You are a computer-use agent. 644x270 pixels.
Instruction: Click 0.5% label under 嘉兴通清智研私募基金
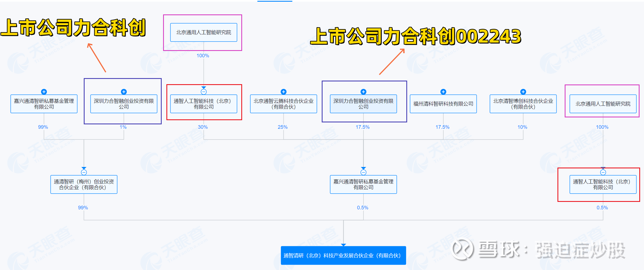362,208
